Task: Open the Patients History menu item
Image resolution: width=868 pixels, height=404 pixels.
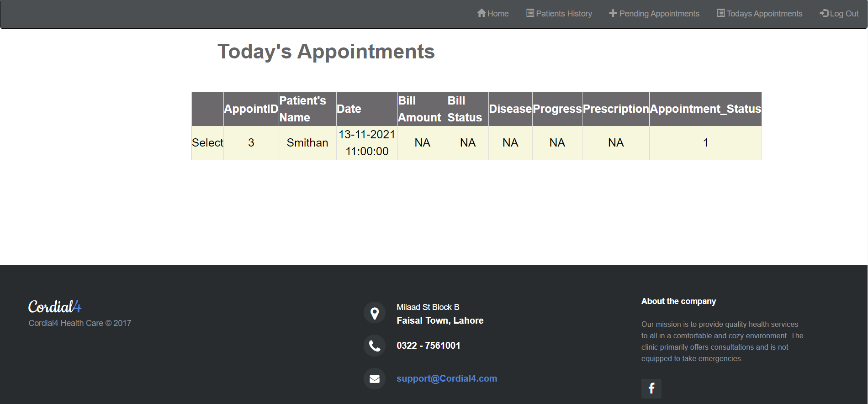Action: point(559,14)
